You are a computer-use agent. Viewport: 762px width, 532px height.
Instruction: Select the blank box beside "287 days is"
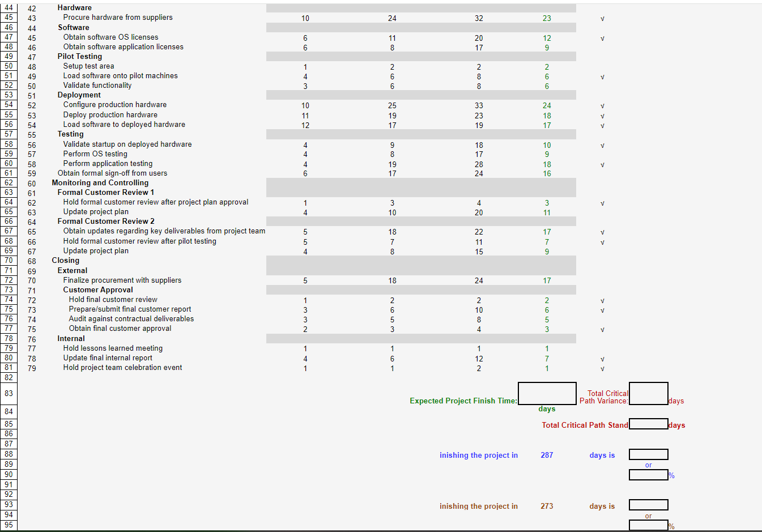point(648,454)
